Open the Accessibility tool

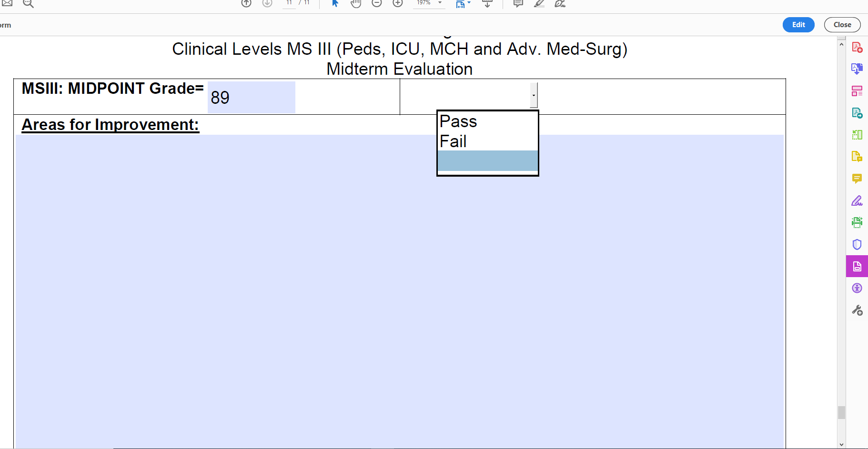pos(858,288)
